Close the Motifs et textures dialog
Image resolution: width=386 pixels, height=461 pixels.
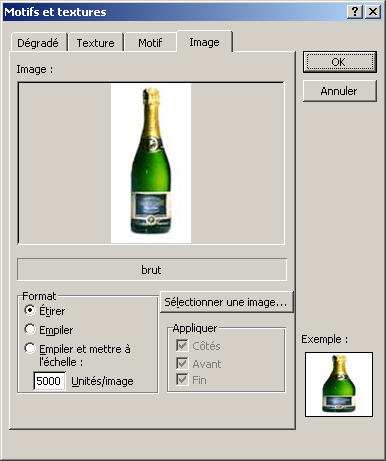point(373,12)
